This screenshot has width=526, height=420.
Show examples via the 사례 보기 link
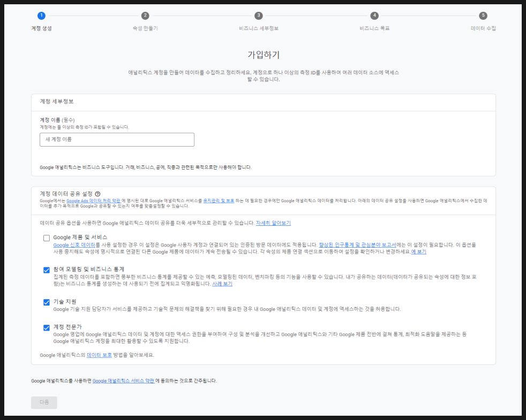[x=222, y=284]
